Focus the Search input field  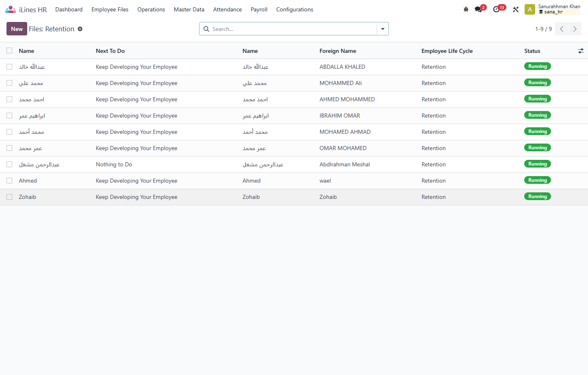coord(293,29)
